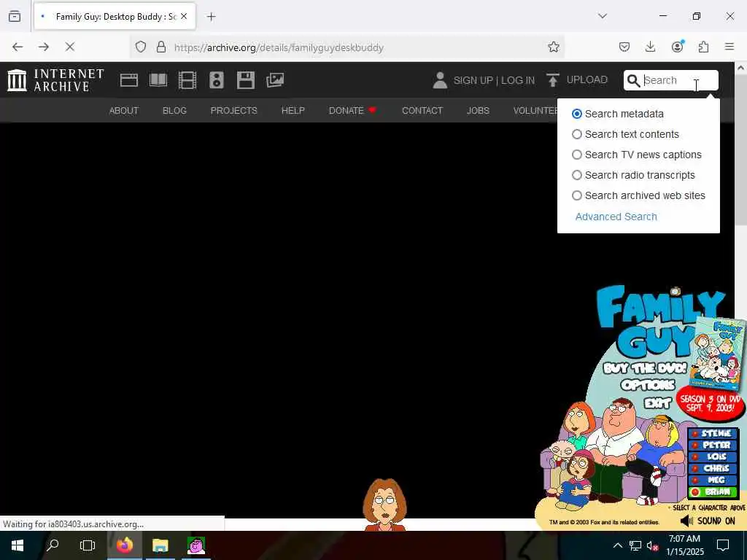Go back with browser back arrow

[18, 47]
